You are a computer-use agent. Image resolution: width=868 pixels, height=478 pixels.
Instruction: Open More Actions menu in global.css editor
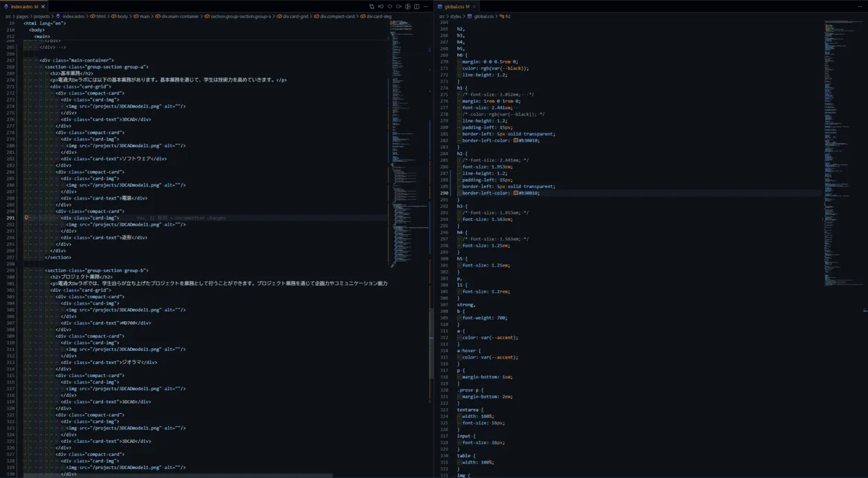click(x=859, y=6)
